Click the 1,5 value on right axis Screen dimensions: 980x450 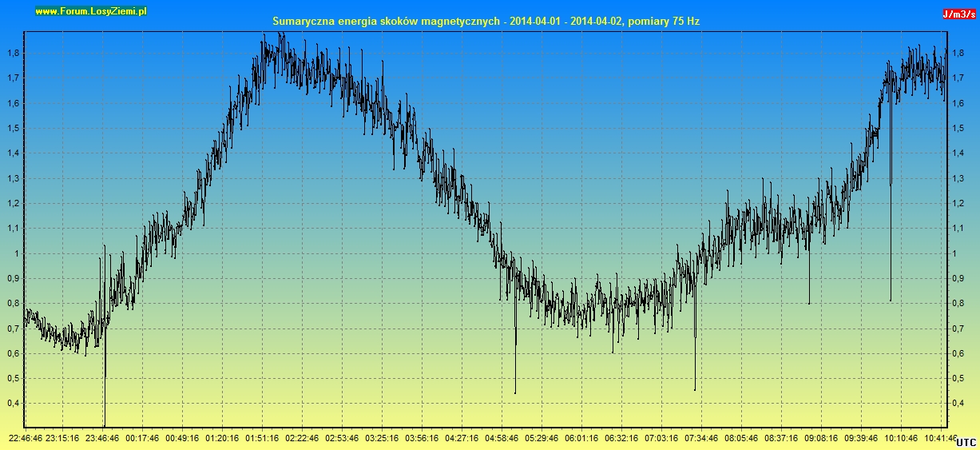(958, 128)
